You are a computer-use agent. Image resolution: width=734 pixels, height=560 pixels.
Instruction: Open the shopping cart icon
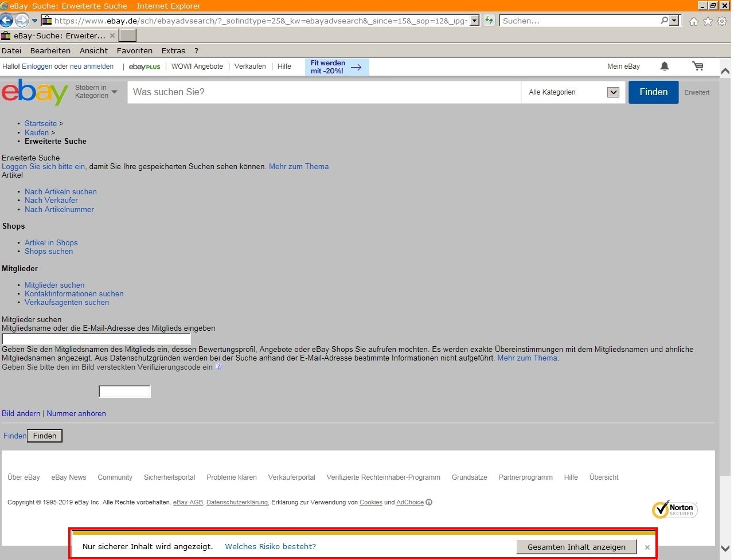coord(698,66)
